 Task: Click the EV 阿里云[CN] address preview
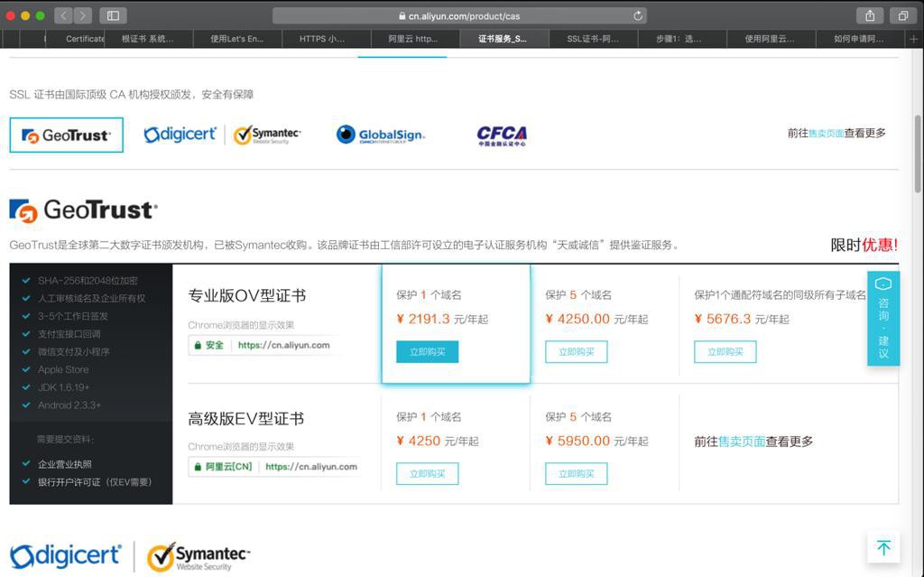(x=275, y=467)
